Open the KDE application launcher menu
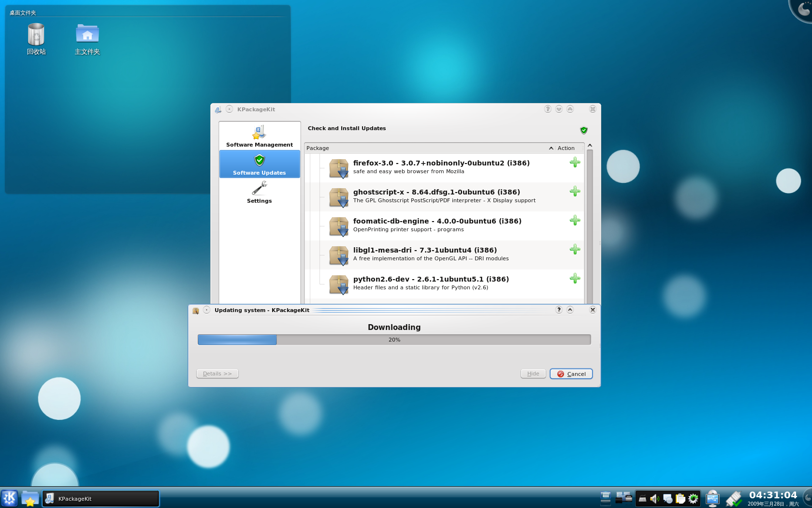 coord(9,498)
